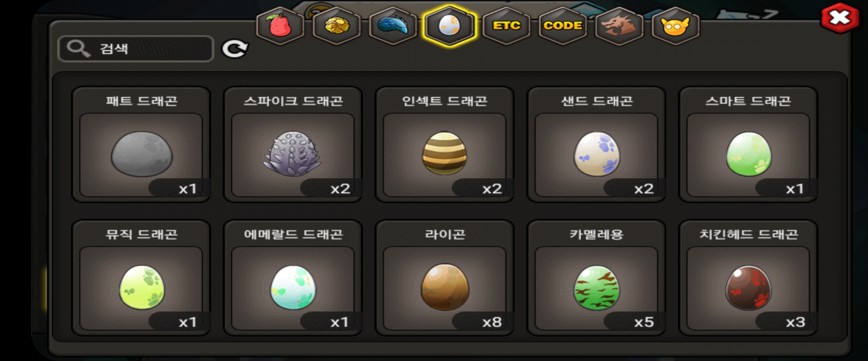Close the inventory with the red X
The width and height of the screenshot is (868, 361).
[839, 18]
